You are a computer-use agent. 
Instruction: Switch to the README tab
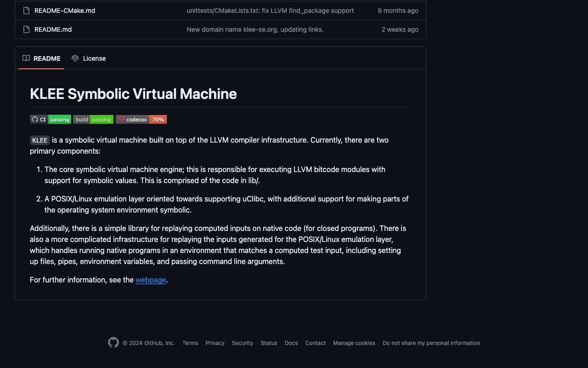pyautogui.click(x=41, y=58)
